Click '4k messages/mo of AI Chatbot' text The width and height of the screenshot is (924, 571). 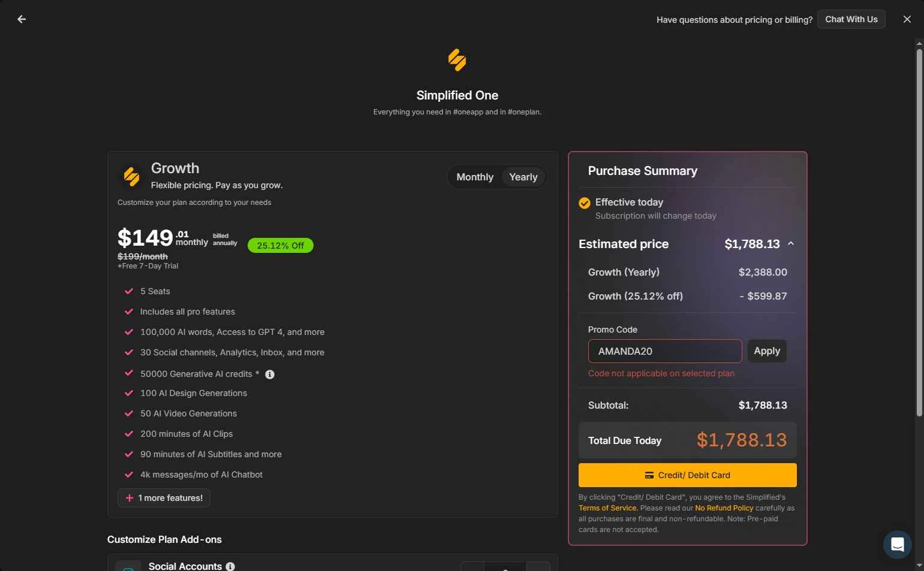(x=201, y=475)
